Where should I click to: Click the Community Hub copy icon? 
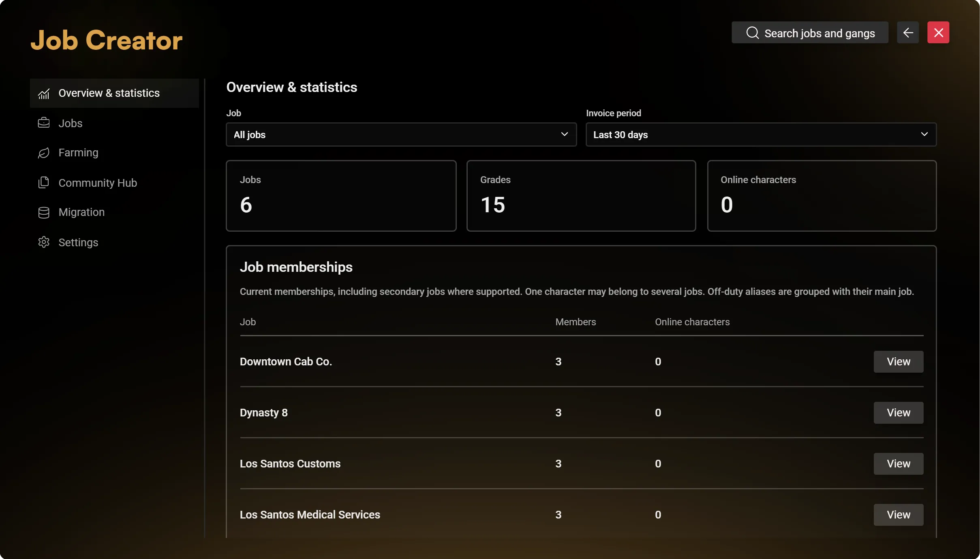click(x=44, y=183)
